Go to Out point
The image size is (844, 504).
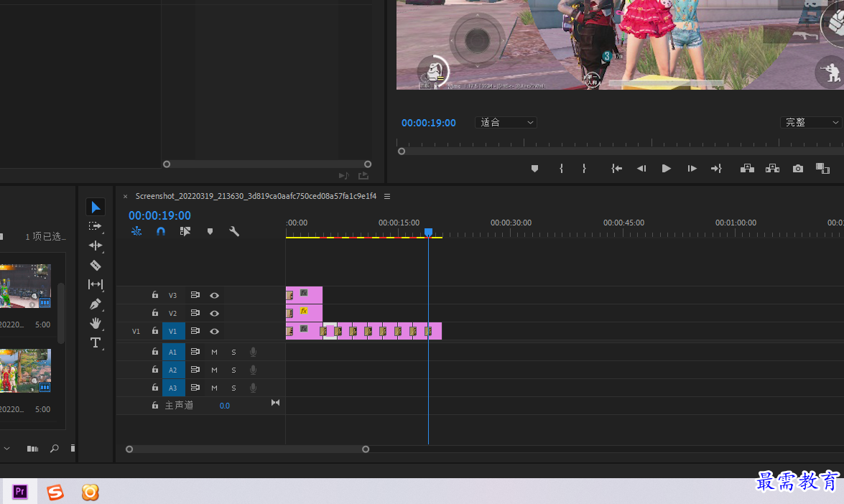click(x=716, y=169)
